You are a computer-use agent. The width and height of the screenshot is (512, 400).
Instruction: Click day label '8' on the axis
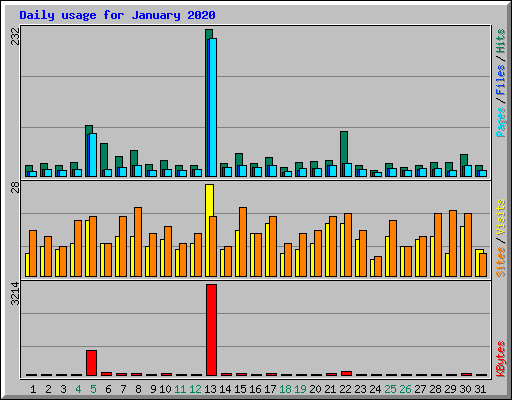tap(138, 389)
